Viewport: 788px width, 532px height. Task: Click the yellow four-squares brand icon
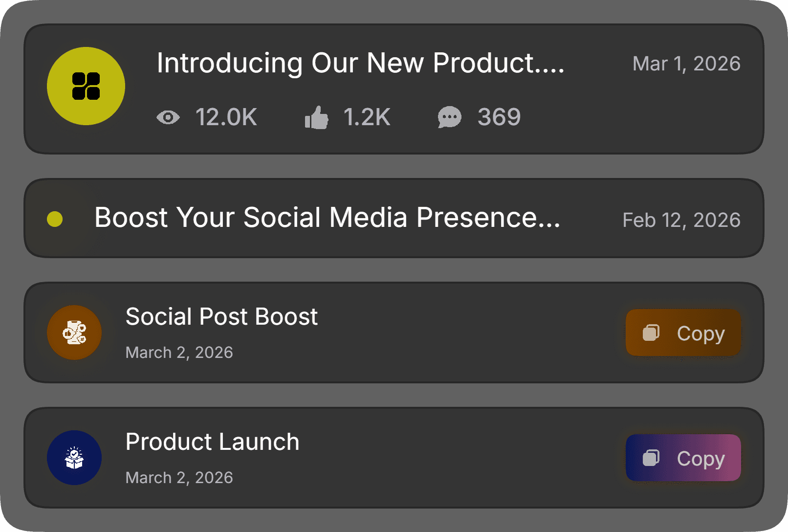pos(86,86)
